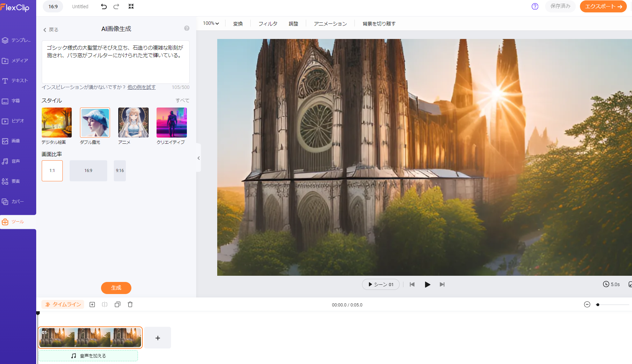Select the 1:1 aspect ratio option
Image resolution: width=632 pixels, height=364 pixels.
coord(52,171)
